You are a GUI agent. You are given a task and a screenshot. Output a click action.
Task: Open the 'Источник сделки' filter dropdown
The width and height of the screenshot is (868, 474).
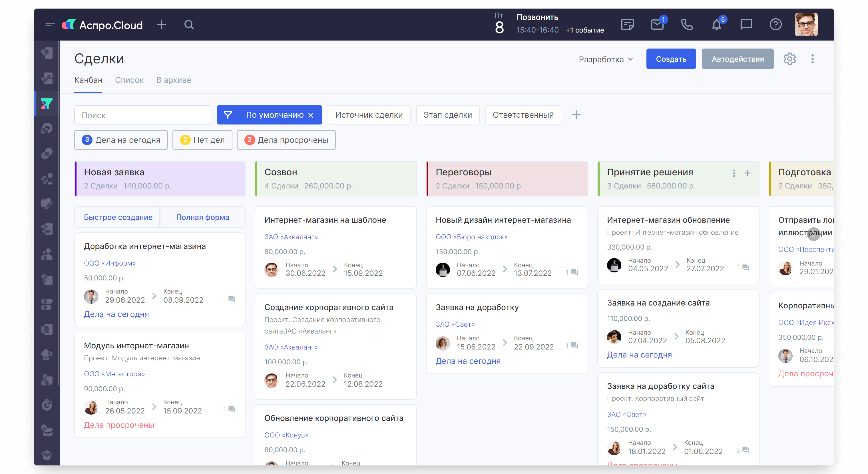pos(369,115)
